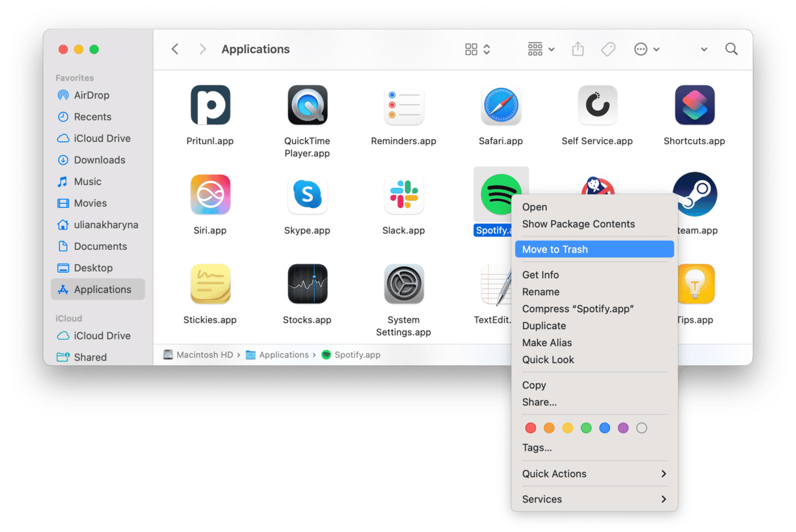Click the Share toolbar icon
796x532 pixels.
coord(577,49)
